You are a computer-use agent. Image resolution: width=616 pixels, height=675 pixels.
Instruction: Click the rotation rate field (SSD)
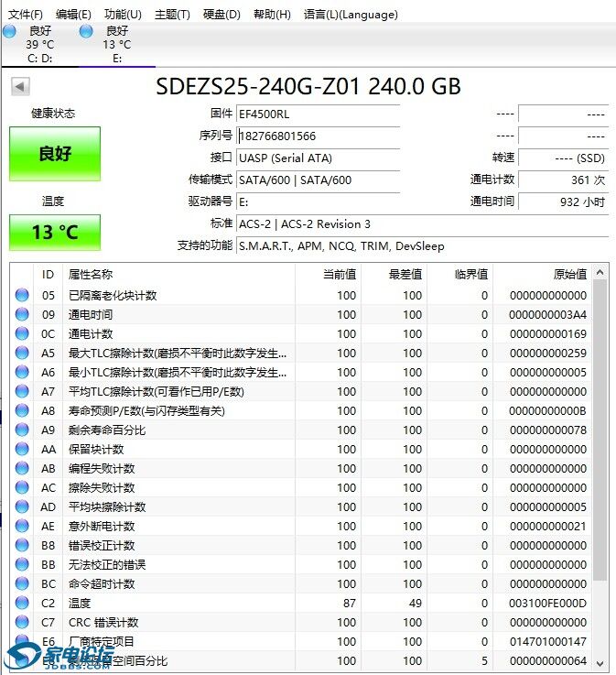(564, 158)
